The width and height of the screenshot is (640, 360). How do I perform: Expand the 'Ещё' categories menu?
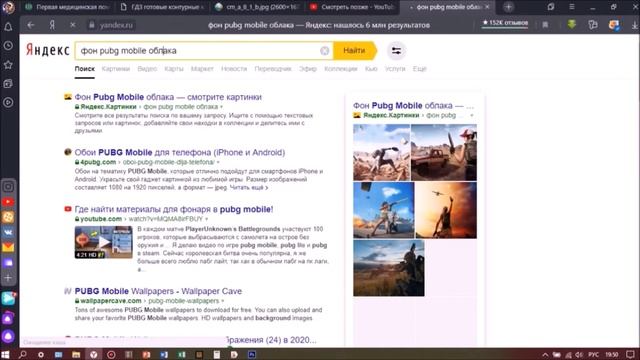pos(419,69)
